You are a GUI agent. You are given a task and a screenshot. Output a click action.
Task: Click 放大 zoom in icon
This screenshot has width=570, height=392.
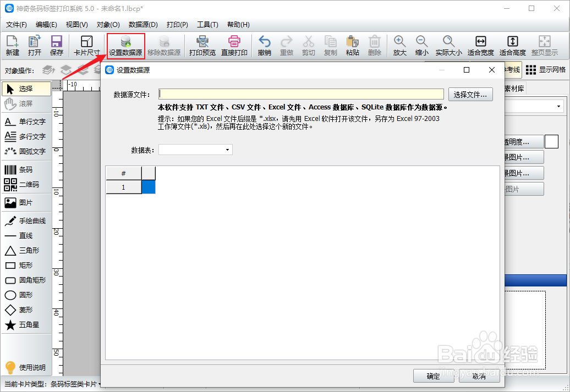(399, 46)
